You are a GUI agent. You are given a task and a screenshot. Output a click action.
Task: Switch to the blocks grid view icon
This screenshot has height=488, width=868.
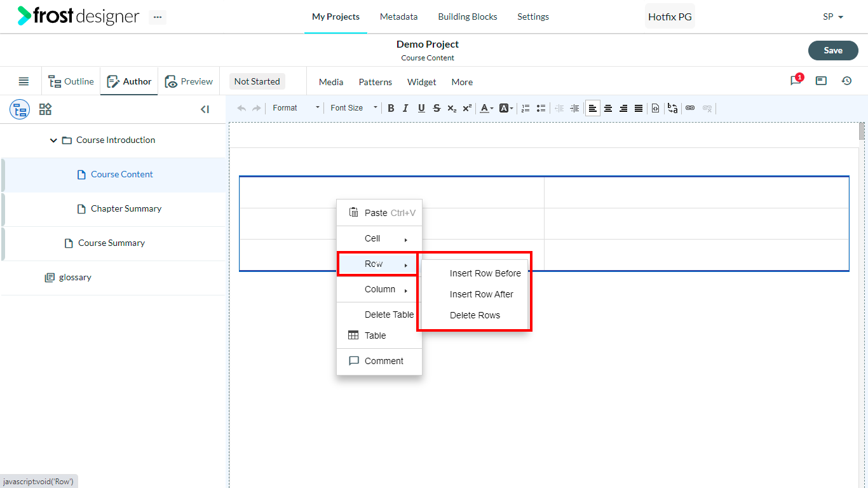45,109
